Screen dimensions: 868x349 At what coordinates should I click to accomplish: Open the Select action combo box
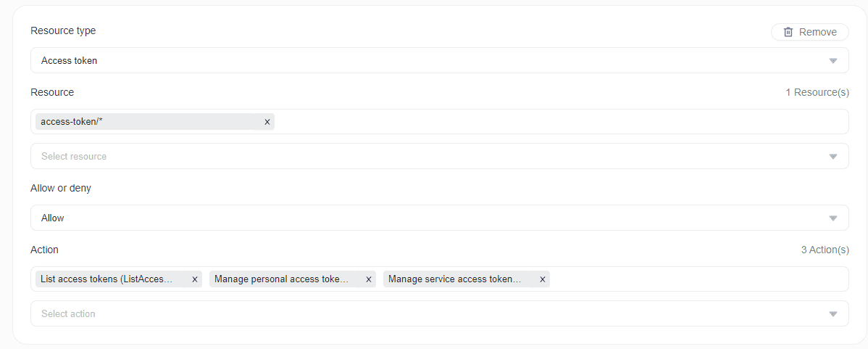pyautogui.click(x=427, y=314)
